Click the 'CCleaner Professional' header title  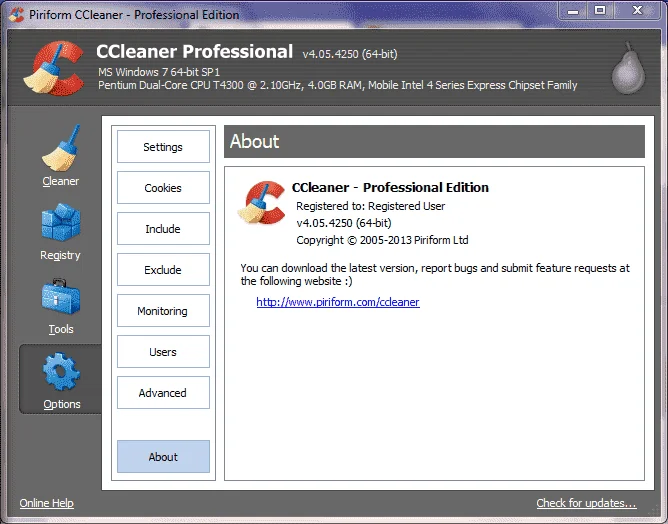tap(194, 52)
